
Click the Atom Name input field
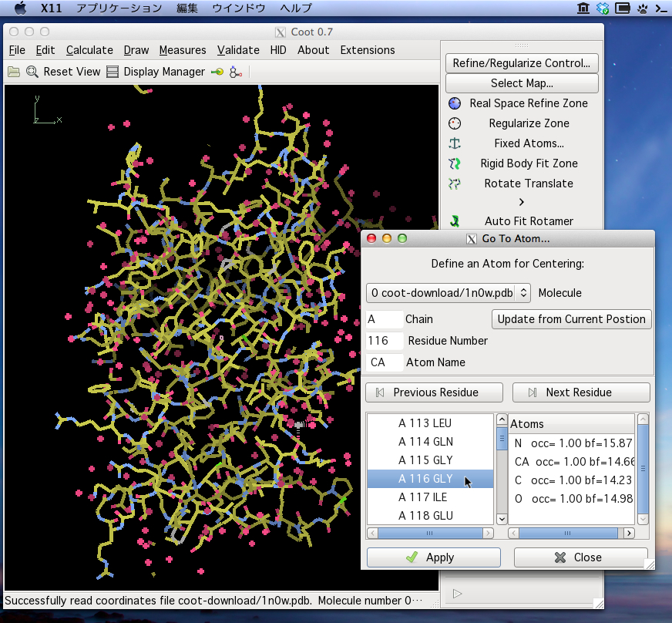point(385,362)
